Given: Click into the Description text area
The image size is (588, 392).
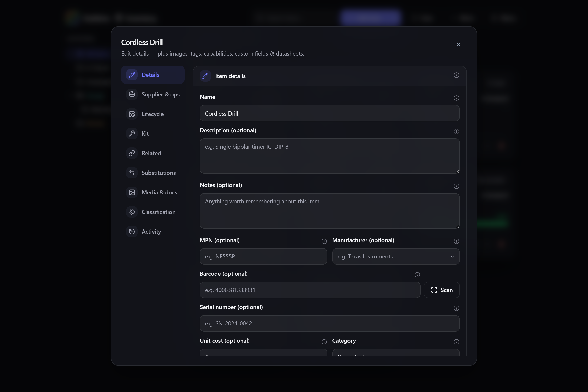Looking at the screenshot, I should (x=330, y=156).
